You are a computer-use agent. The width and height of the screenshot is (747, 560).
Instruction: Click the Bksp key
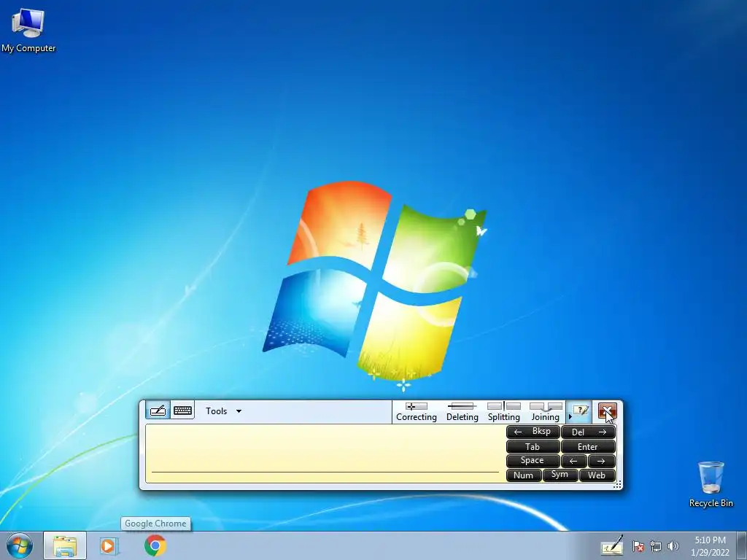[x=533, y=432]
